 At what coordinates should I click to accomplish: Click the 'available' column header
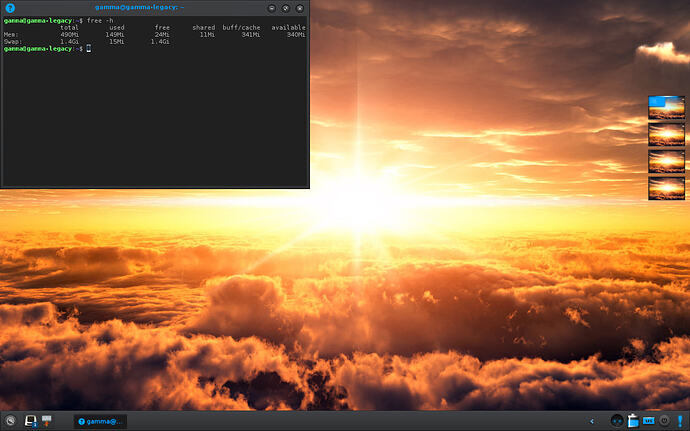[x=288, y=27]
